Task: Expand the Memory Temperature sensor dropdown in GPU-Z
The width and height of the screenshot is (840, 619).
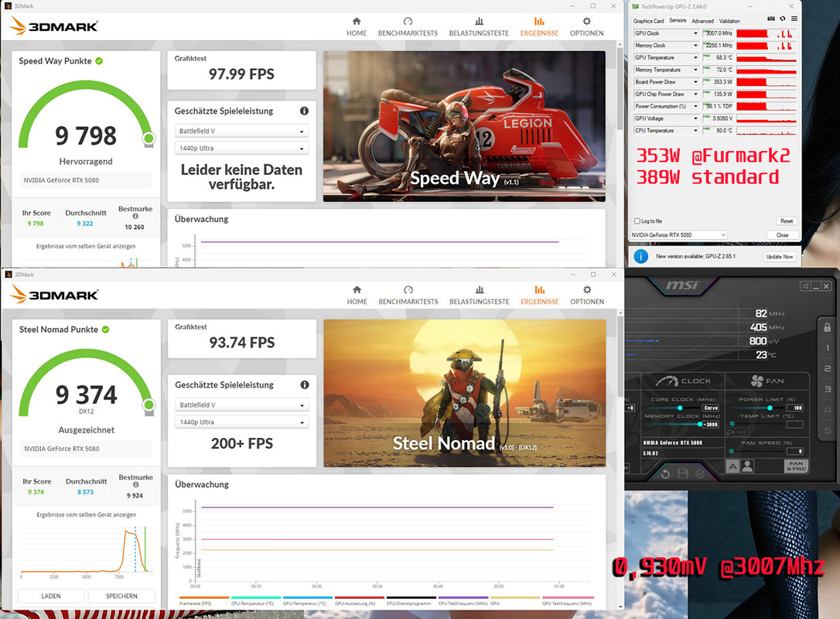Action: click(x=695, y=70)
